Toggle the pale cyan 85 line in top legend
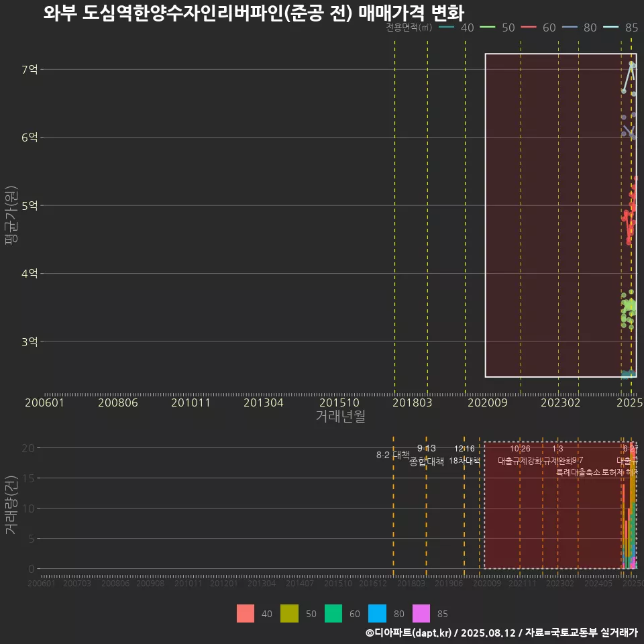 pos(610,27)
